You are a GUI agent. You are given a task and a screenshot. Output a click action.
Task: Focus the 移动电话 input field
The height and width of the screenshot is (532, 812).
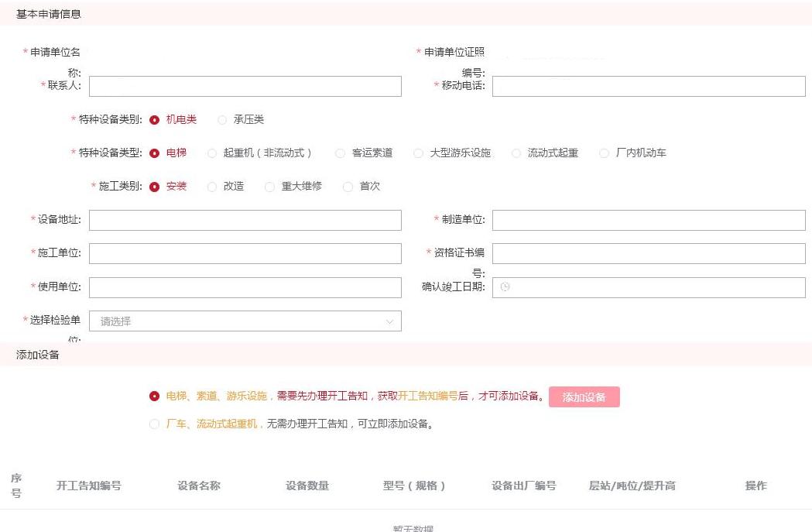tap(649, 87)
